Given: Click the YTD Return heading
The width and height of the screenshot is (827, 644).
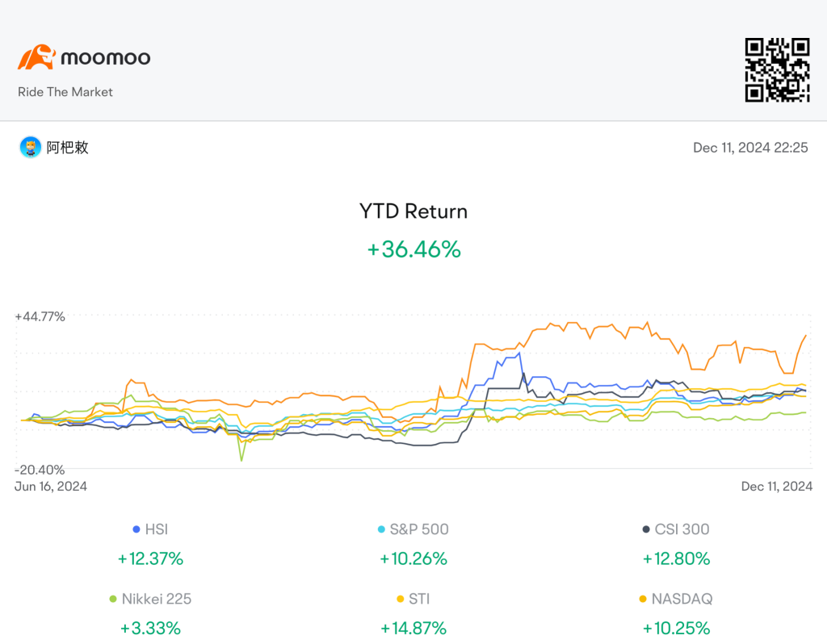Looking at the screenshot, I should (x=413, y=211).
